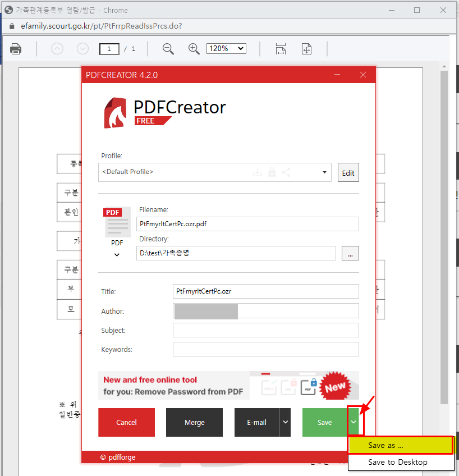Minimize the PDFCreator dialog

[337, 75]
